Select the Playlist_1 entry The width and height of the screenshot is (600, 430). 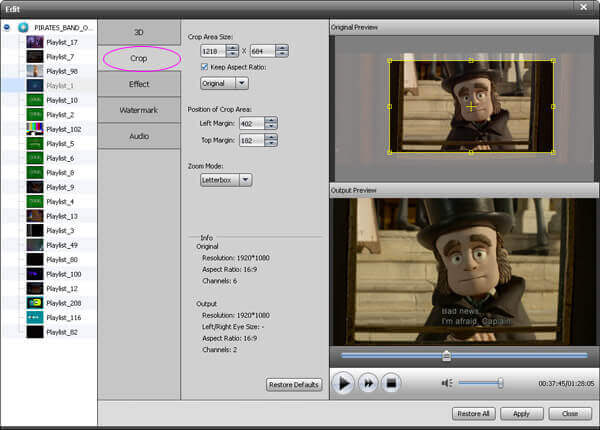click(60, 86)
